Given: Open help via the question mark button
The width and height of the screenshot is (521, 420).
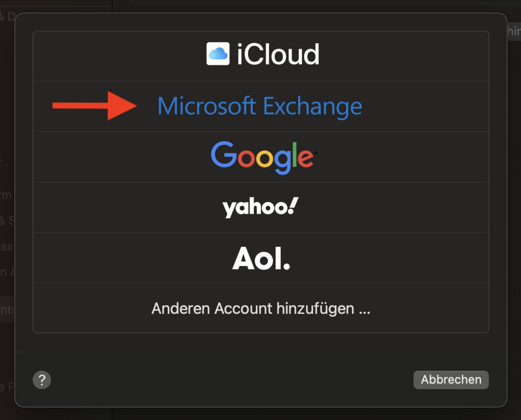Looking at the screenshot, I should 42,380.
